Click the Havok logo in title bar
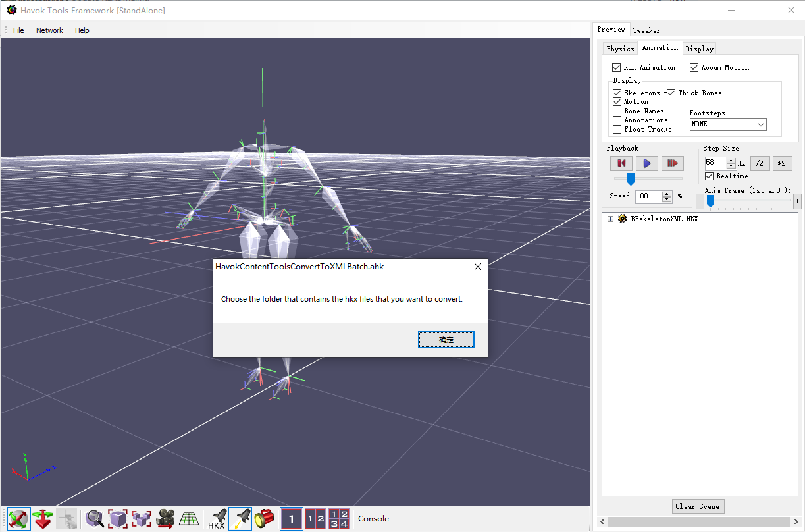This screenshot has height=532, width=805. tap(11, 10)
